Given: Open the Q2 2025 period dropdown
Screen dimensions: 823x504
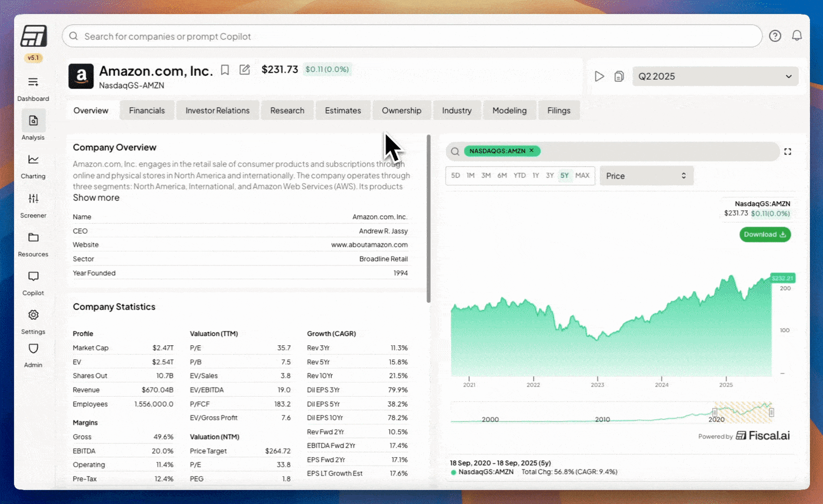Looking at the screenshot, I should tap(716, 76).
